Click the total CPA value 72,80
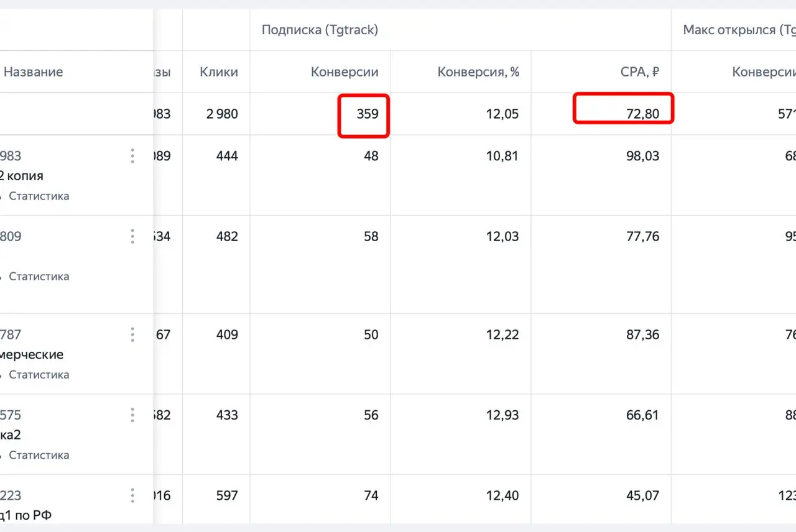This screenshot has height=532, width=796. point(642,114)
